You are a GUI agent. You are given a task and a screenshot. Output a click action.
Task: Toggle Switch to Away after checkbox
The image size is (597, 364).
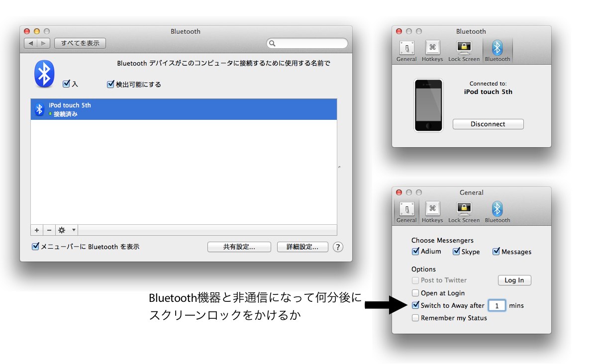pyautogui.click(x=415, y=305)
